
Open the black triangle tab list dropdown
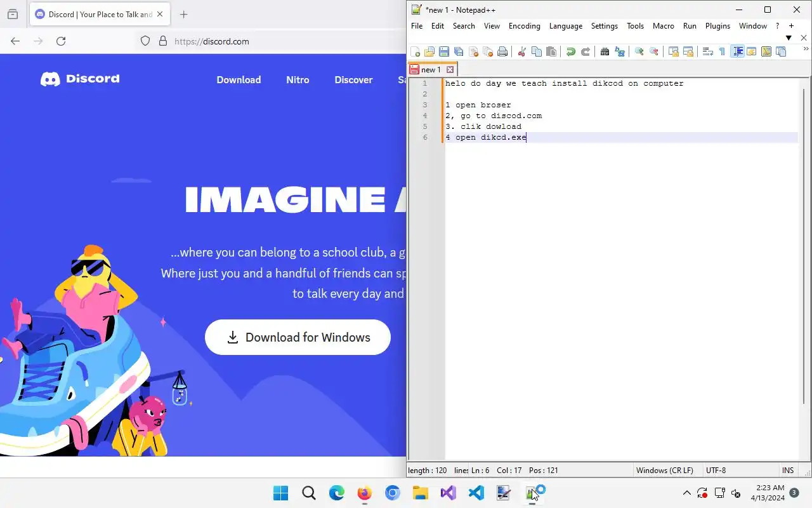(789, 38)
